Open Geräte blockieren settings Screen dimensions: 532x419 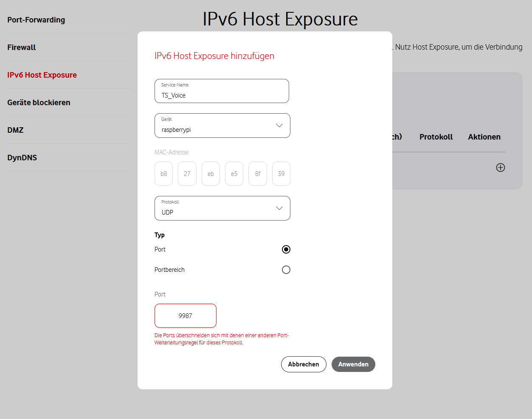coord(39,102)
